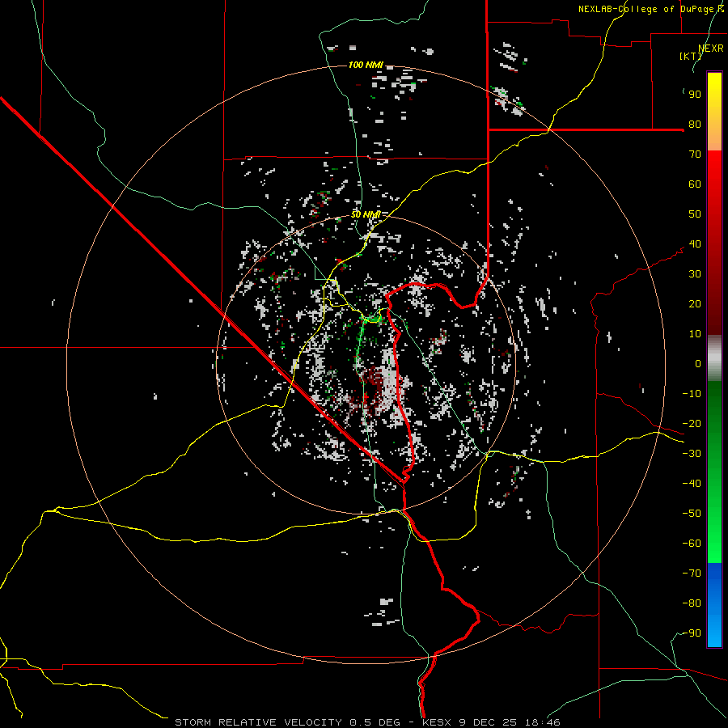Click the -20 value on velocity scale
This screenshot has height=728, width=728.
click(x=692, y=423)
